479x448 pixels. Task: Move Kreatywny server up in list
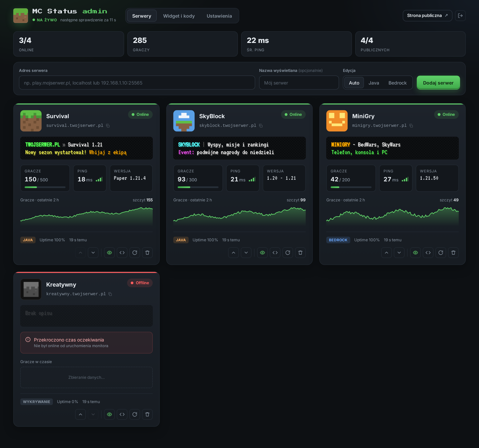[80, 414]
